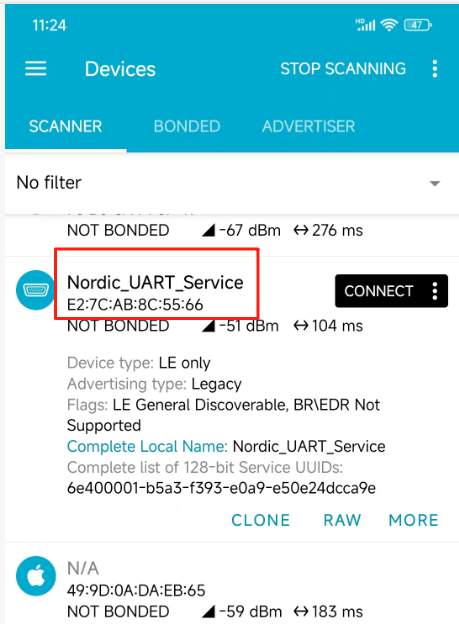Tap the Apple device icon
The width and height of the screenshot is (459, 624).
pyautogui.click(x=36, y=576)
